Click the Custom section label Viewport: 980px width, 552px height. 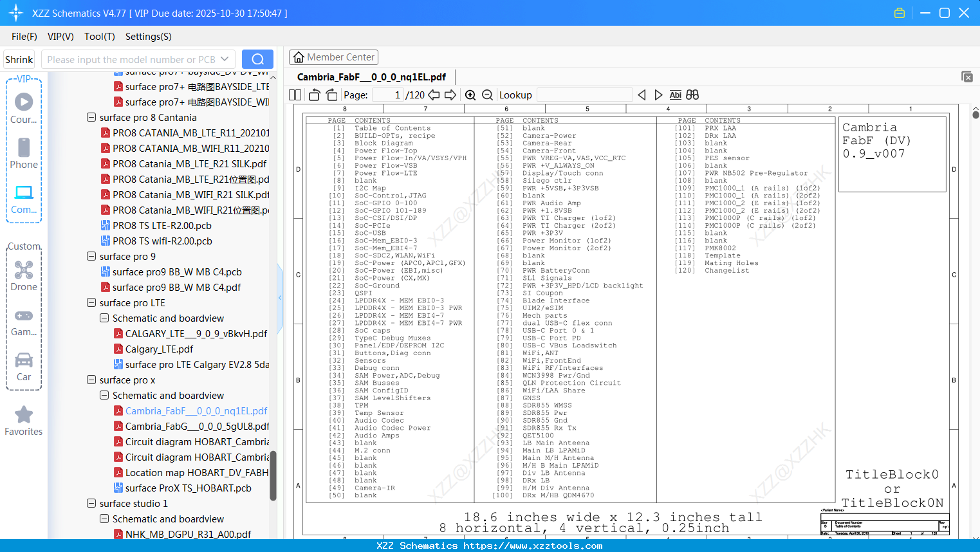(24, 246)
